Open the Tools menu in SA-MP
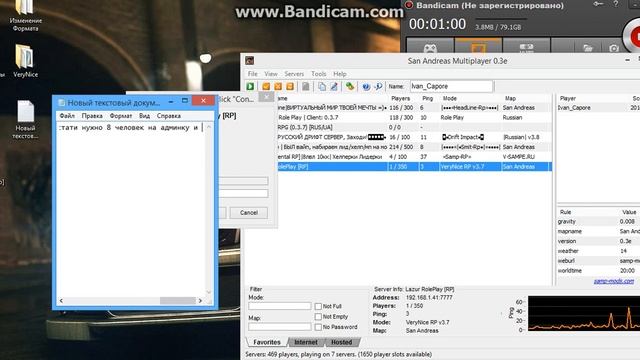 [x=319, y=74]
